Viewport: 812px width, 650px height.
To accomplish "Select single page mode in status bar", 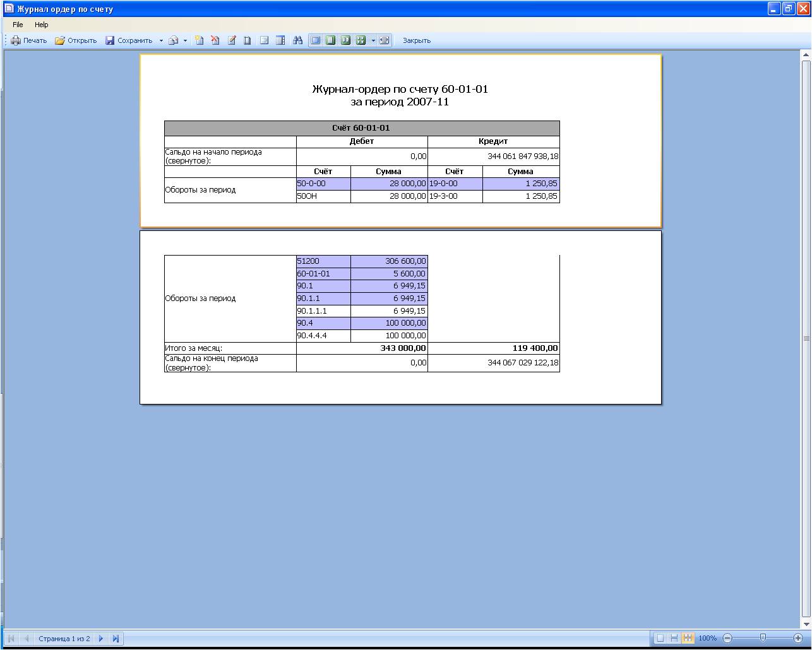I will click(660, 639).
